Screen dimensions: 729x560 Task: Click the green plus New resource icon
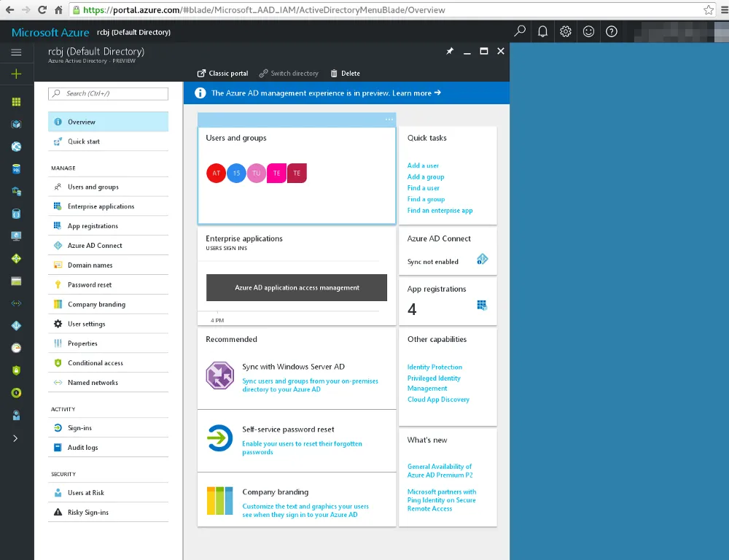coord(16,74)
